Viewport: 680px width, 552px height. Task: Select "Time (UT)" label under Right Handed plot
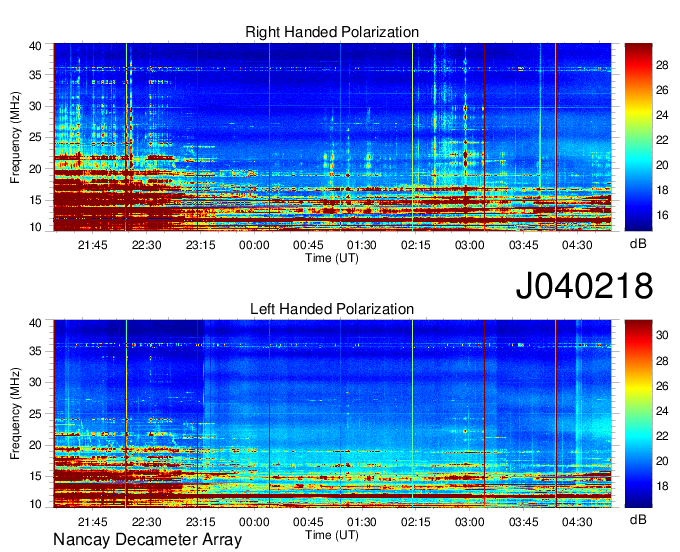coord(332,258)
